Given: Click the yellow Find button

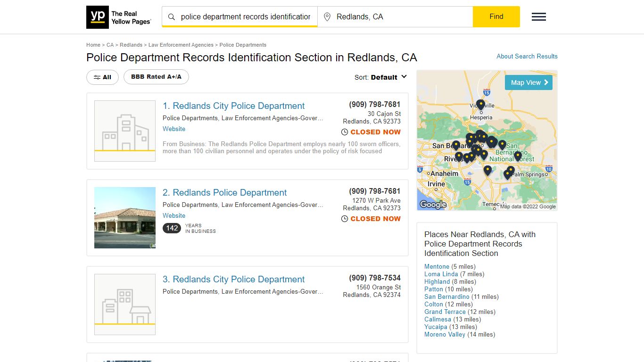Looking at the screenshot, I should pyautogui.click(x=496, y=16).
